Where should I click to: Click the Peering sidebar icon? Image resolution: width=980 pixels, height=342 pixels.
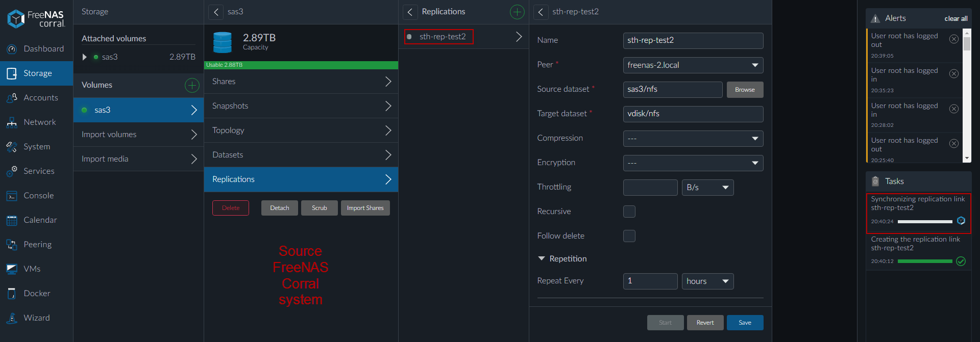click(x=12, y=245)
